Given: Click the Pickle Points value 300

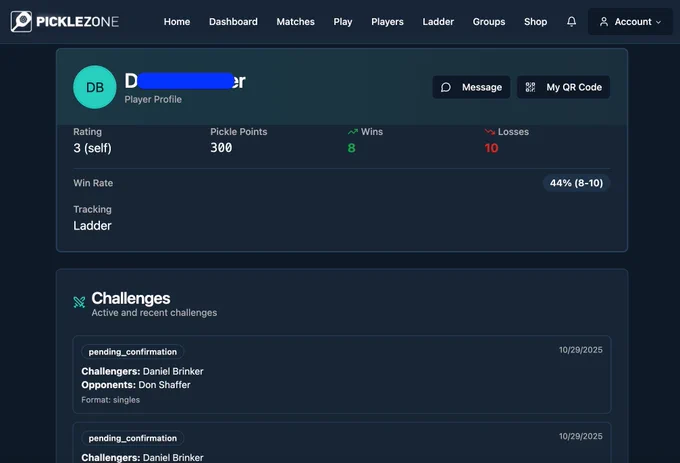Looking at the screenshot, I should [221, 148].
